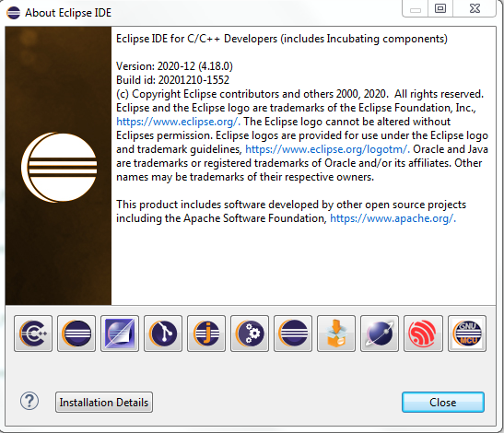
Task: Follow the eclipse.org/logotm link
Action: (327, 149)
